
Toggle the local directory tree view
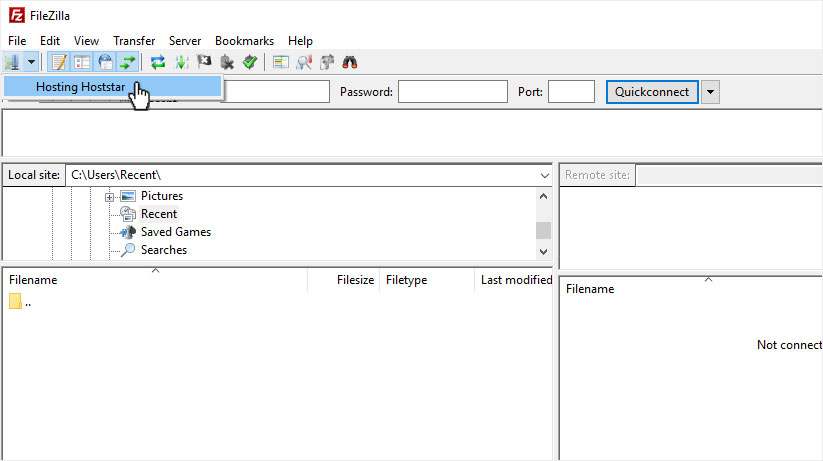82,62
